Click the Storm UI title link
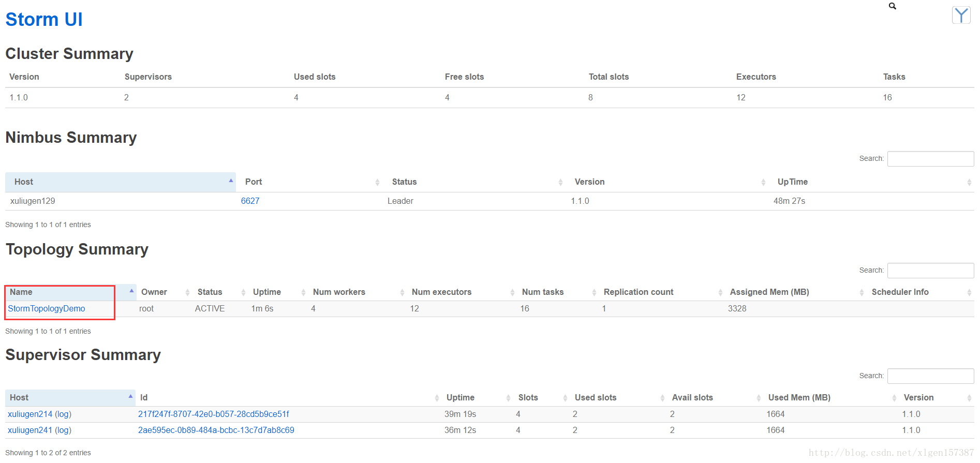 (44, 20)
